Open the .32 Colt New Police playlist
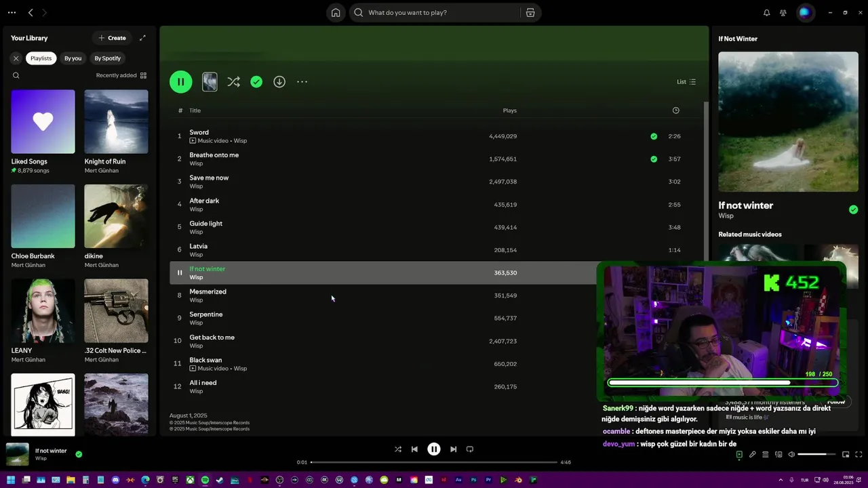The height and width of the screenshot is (488, 868). pos(116,321)
